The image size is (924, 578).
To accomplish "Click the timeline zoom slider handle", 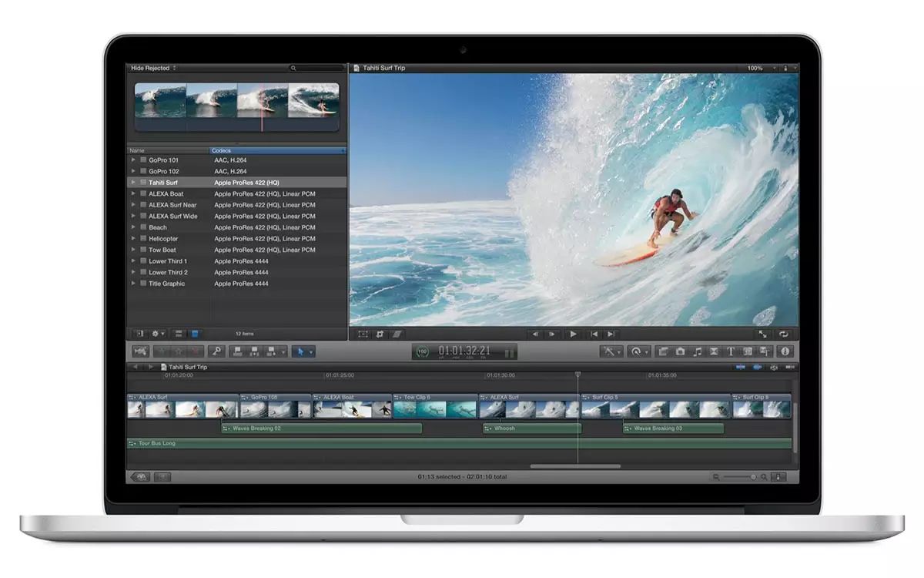I will [x=753, y=478].
